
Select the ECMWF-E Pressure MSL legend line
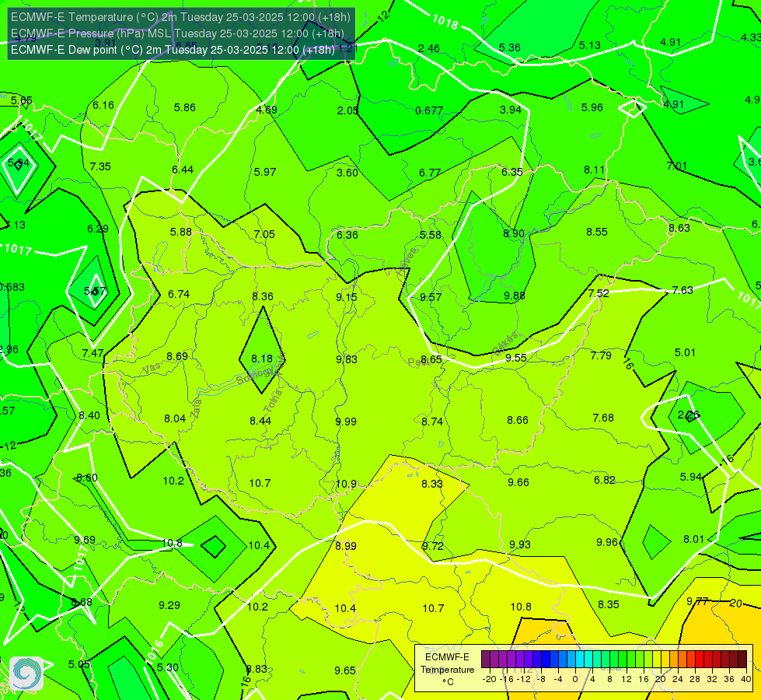(178, 33)
